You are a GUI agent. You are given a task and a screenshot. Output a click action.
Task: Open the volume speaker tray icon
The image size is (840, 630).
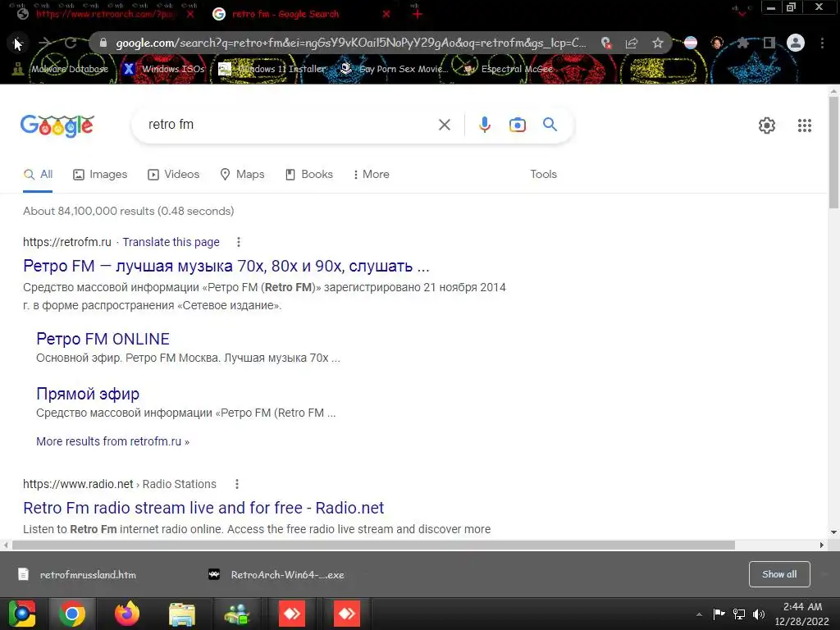tap(759, 614)
